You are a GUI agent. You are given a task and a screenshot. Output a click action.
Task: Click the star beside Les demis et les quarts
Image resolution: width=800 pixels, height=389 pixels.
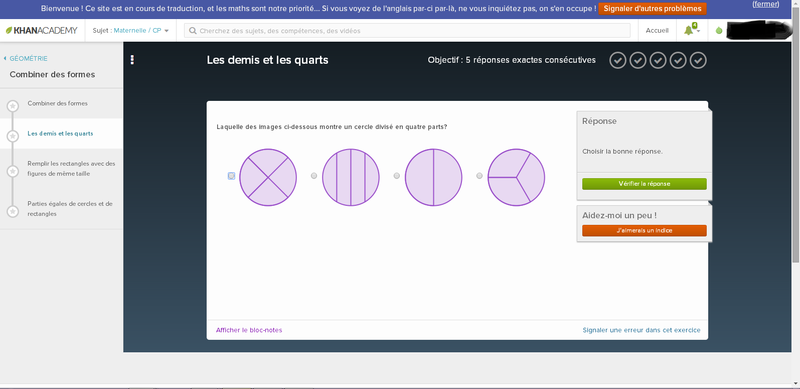pos(13,136)
